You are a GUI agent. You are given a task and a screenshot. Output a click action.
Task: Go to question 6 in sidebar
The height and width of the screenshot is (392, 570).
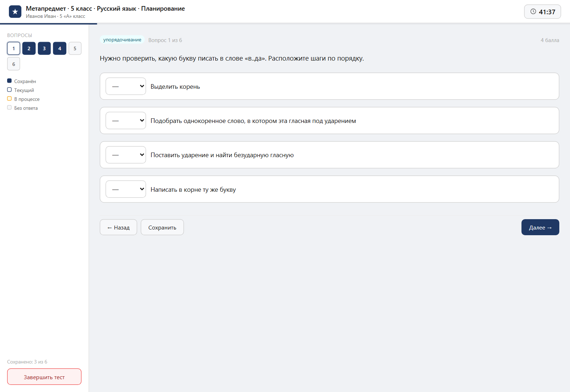point(14,64)
